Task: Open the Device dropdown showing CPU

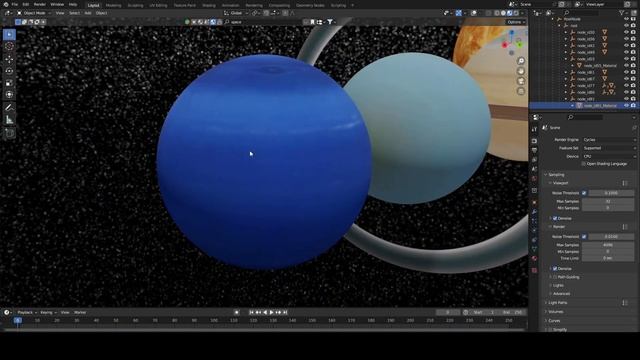Action: [x=609, y=156]
